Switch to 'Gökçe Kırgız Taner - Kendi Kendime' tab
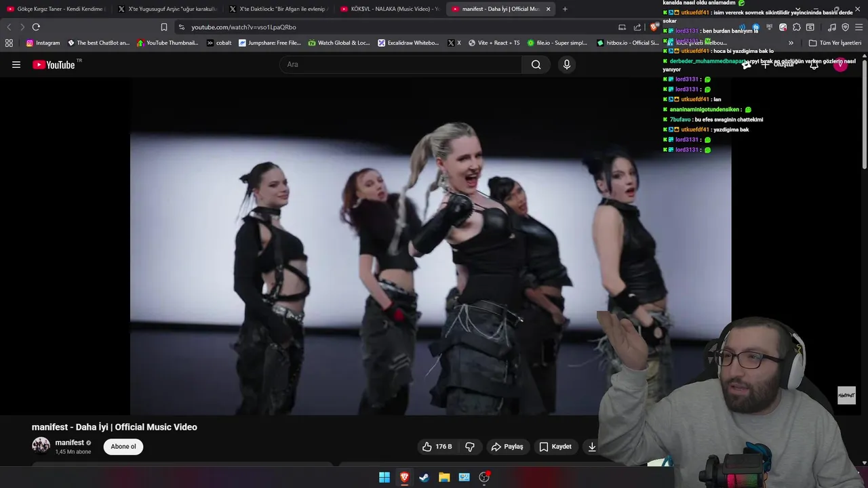The width and height of the screenshot is (868, 488). [55, 9]
